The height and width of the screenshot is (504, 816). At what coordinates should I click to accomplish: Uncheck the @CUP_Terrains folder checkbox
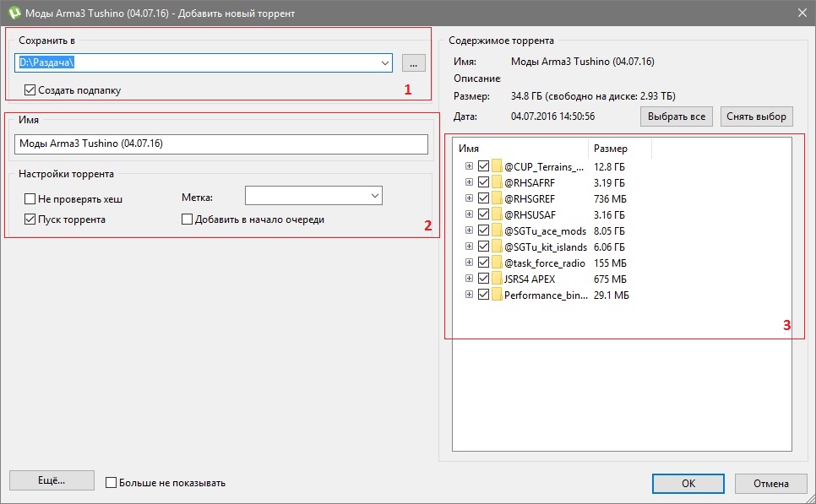point(483,166)
